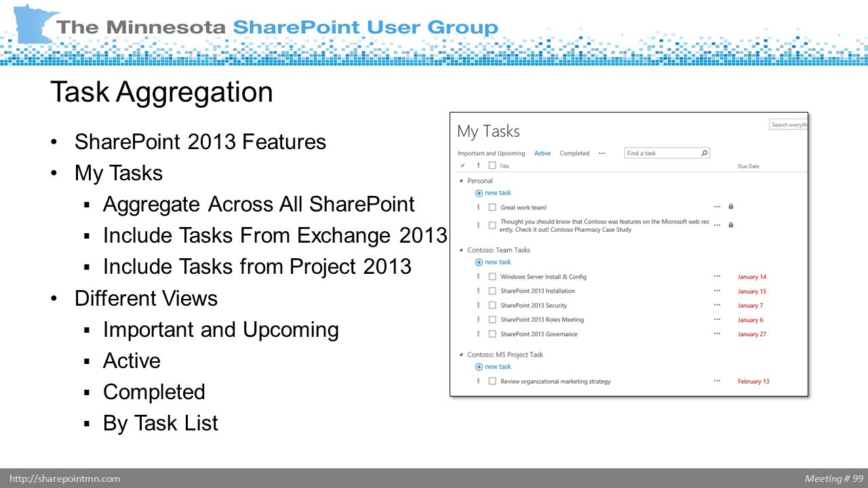Image resolution: width=868 pixels, height=488 pixels.
Task: Click the My Tasks page heading
Action: [488, 131]
